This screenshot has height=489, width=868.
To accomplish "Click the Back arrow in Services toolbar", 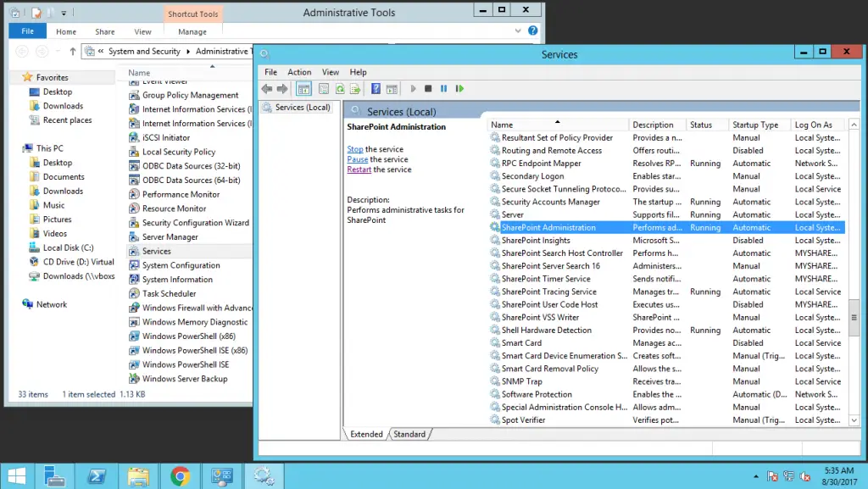I will [x=267, y=88].
